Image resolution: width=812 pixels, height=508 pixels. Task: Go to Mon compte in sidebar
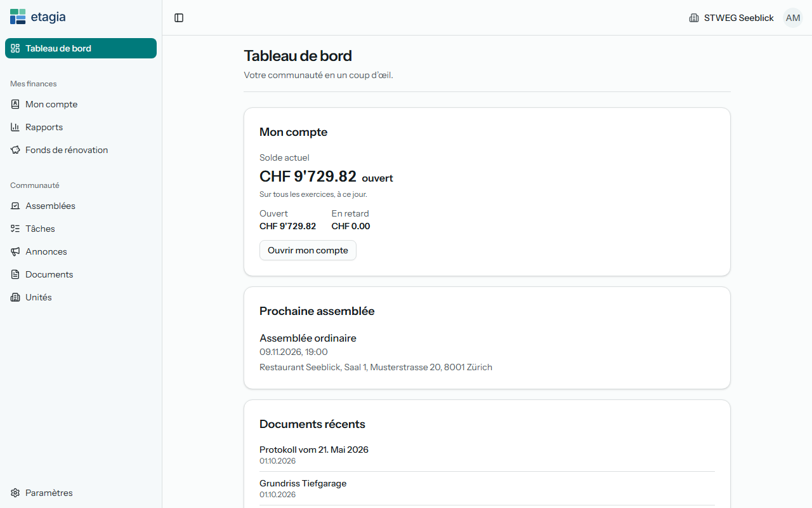click(81, 104)
